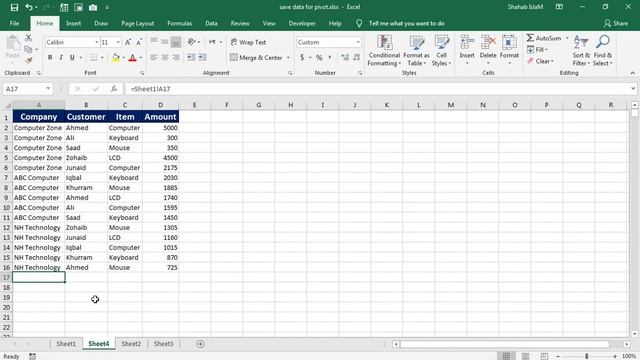Image resolution: width=640 pixels, height=360 pixels.
Task: Click the Increase Decimal icon
Action: pyautogui.click(x=345, y=58)
